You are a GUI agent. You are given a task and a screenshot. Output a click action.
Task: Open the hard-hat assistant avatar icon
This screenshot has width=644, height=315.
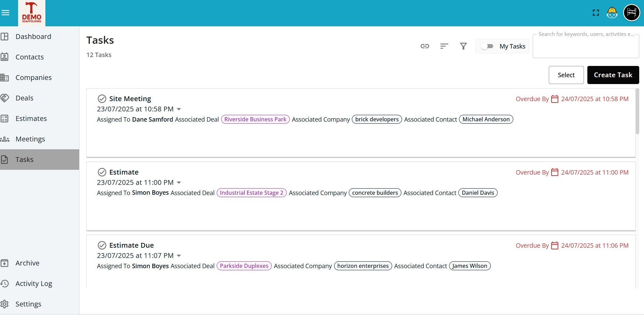pos(612,13)
